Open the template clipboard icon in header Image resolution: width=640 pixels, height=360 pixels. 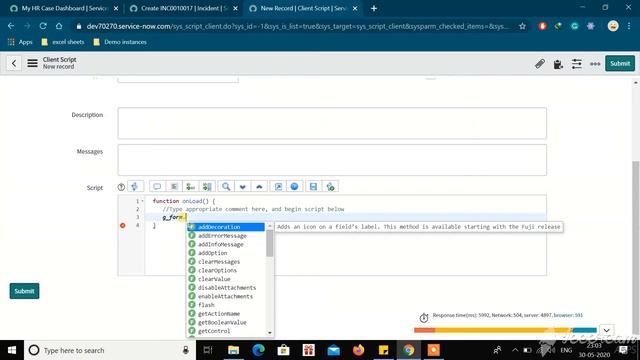[558, 64]
